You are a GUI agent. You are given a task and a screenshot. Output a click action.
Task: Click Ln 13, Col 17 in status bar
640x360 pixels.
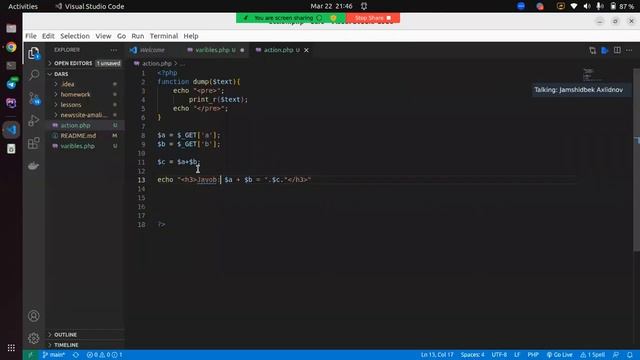pyautogui.click(x=437, y=355)
